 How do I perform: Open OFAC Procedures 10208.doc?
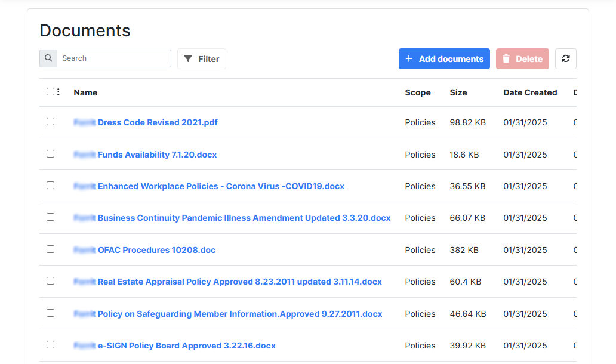[144, 250]
